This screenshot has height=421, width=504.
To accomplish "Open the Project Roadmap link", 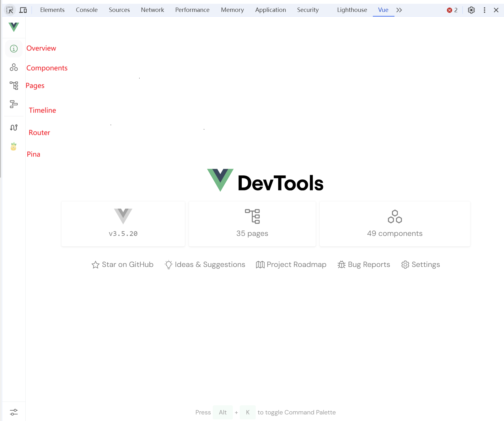I will [x=291, y=265].
